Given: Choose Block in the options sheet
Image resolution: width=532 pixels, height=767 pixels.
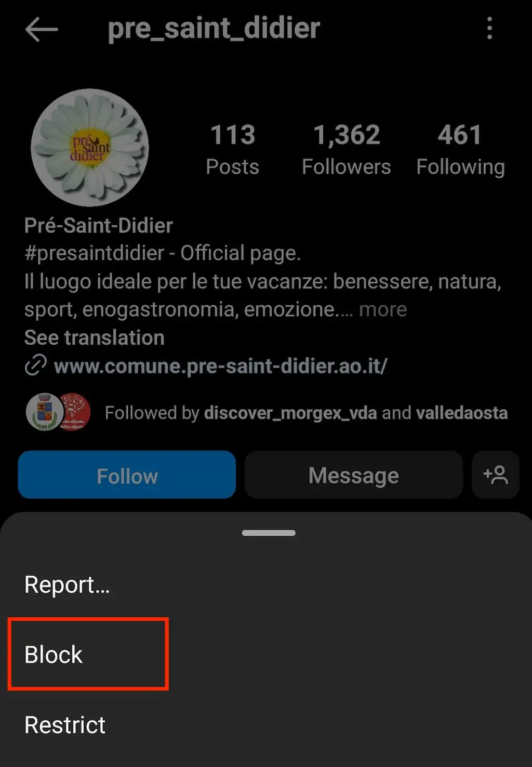Looking at the screenshot, I should click(x=54, y=654).
